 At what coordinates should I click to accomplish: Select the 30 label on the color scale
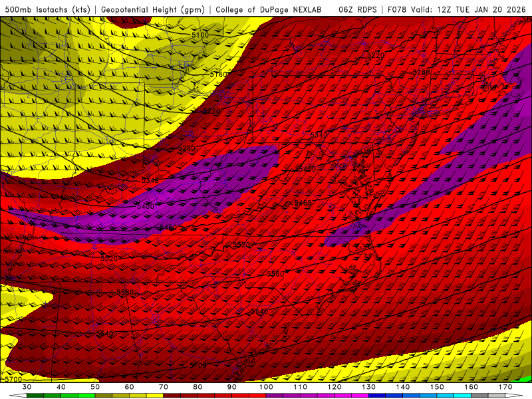[x=27, y=387]
